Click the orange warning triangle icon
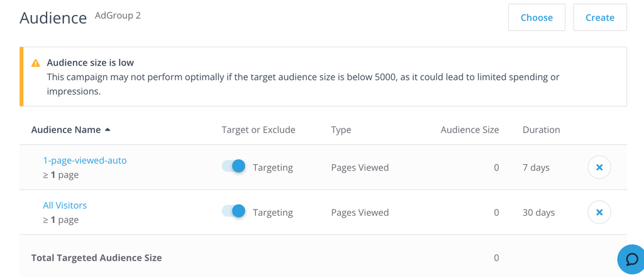Image resolution: width=644 pixels, height=277 pixels. click(36, 63)
